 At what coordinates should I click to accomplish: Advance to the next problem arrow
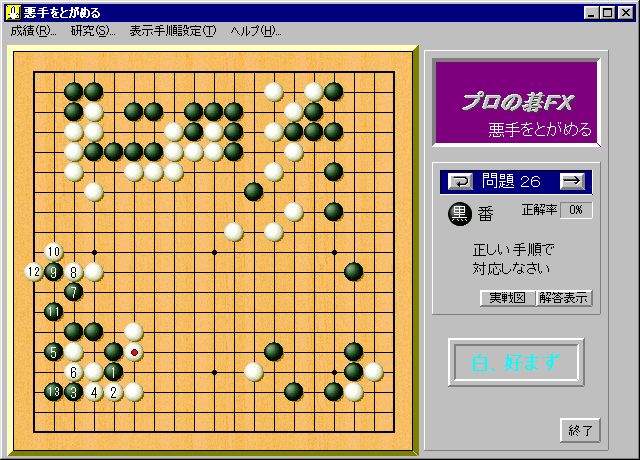571,181
